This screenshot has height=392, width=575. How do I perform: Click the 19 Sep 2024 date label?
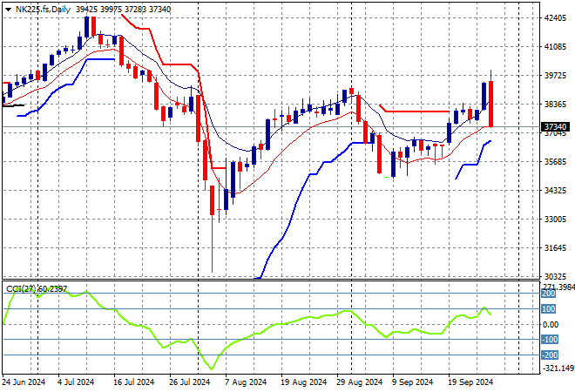pos(470,382)
